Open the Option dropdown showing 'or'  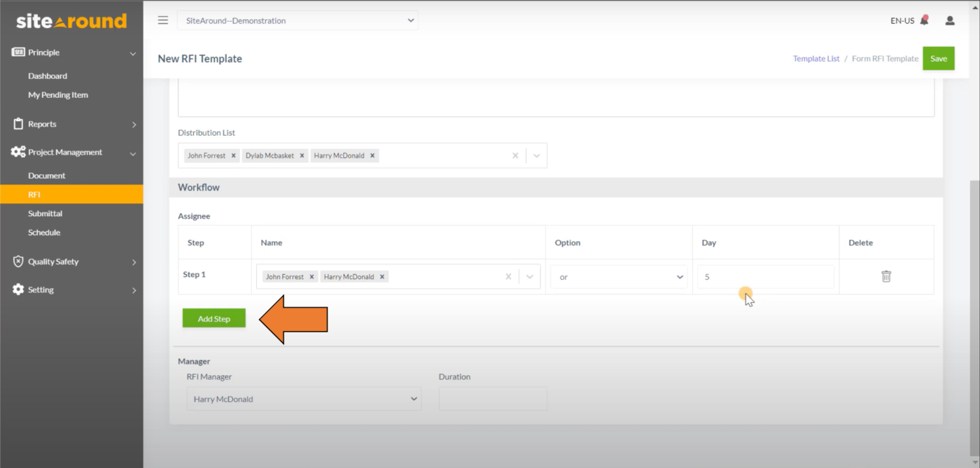tap(619, 276)
